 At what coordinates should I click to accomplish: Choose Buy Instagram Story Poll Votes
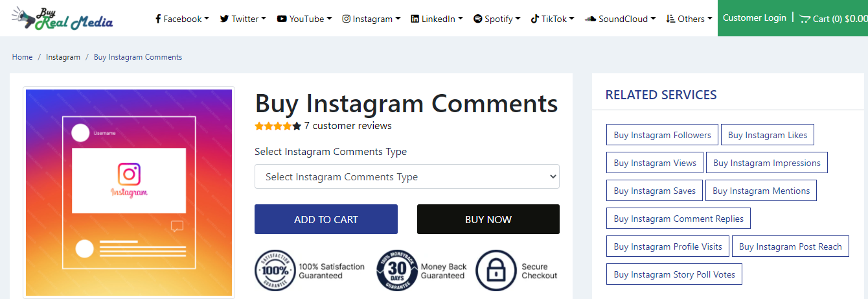[674, 274]
